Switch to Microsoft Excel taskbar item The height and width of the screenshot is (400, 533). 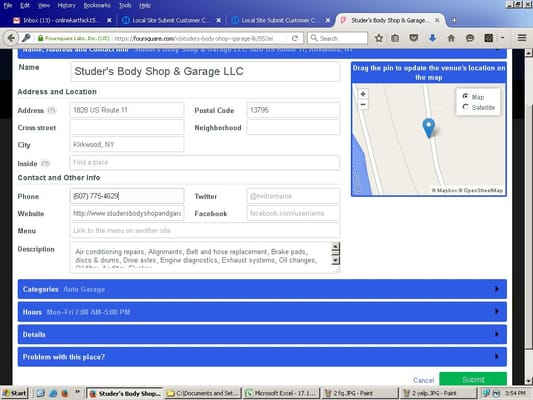coord(282,393)
